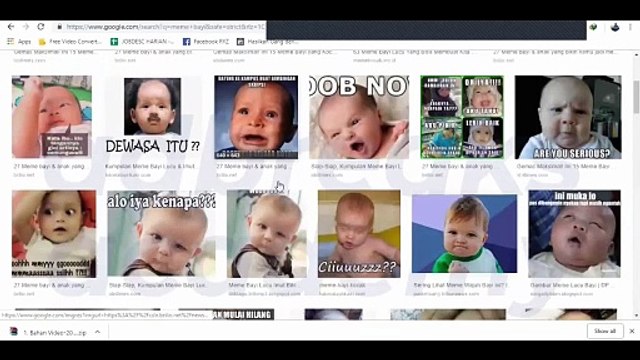Open the Free Video Convert bookmark

(x=70, y=42)
